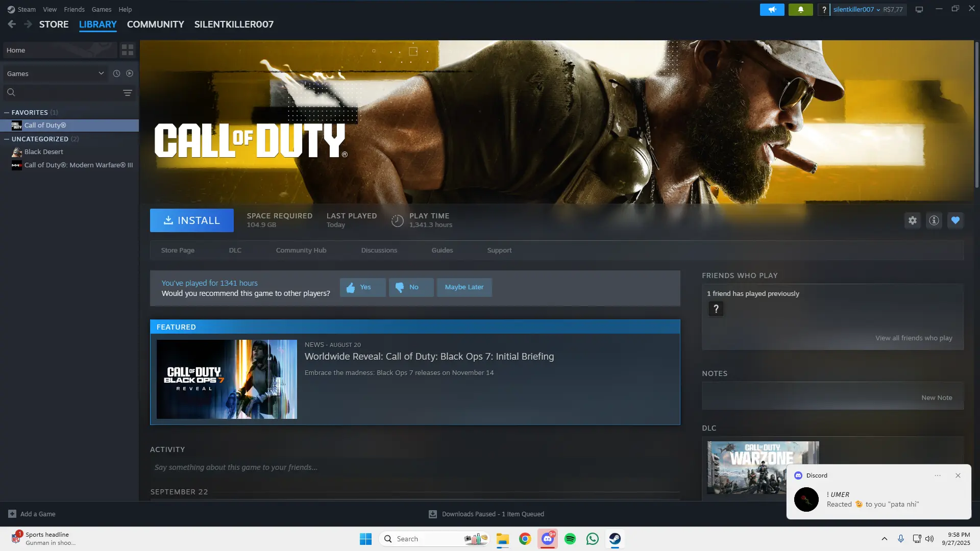Click No on the recommendation prompt
The height and width of the screenshot is (551, 980).
[x=411, y=287]
